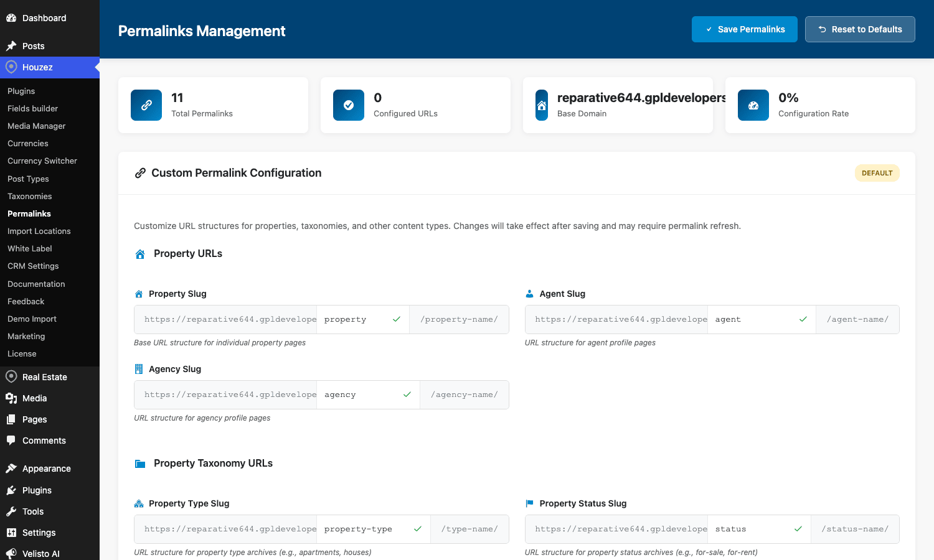This screenshot has height=560, width=934.
Task: Go to the Taxonomies submenu item
Action: click(x=29, y=196)
